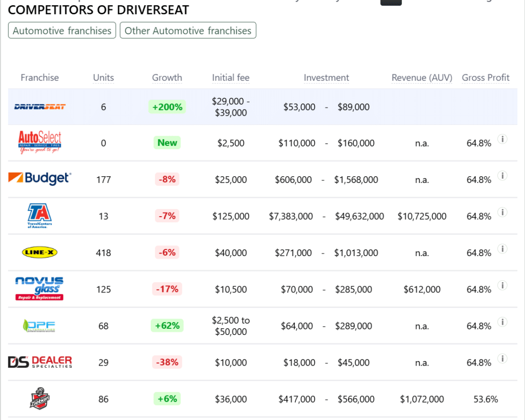Screen dimensions: 525x420
Task: Click the $10,725,000 revenue value
Action: tap(422, 216)
